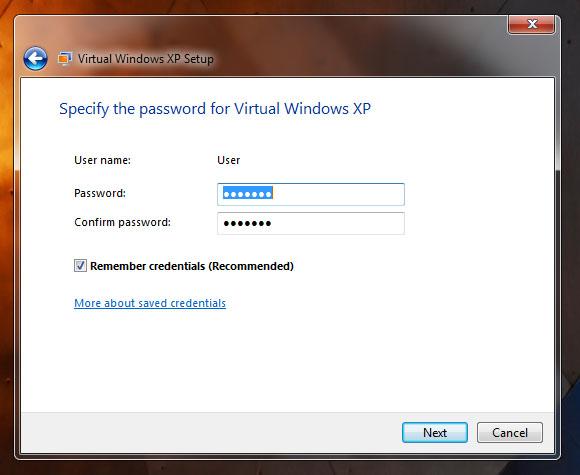Click the User name: label
The width and height of the screenshot is (580, 475).
[x=102, y=160]
